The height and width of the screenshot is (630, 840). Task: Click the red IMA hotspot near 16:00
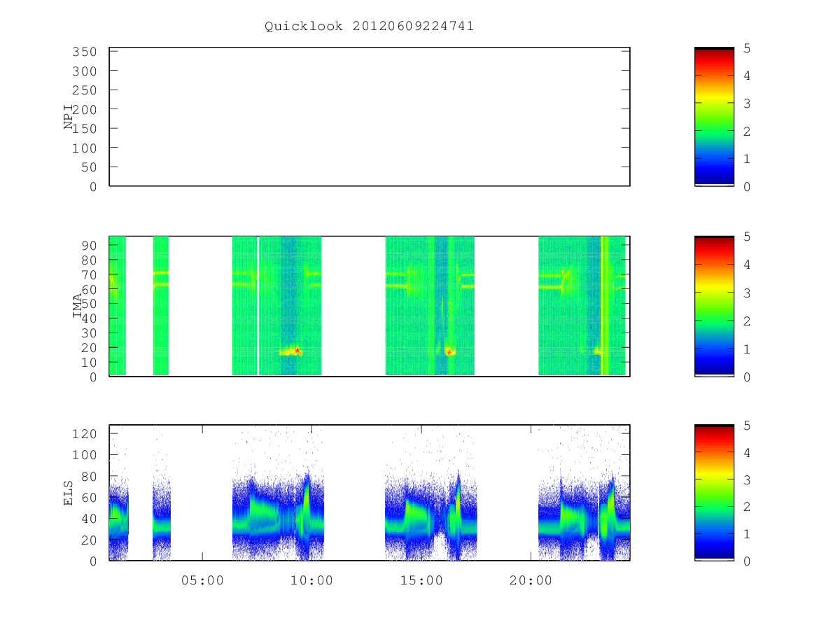pyautogui.click(x=449, y=351)
